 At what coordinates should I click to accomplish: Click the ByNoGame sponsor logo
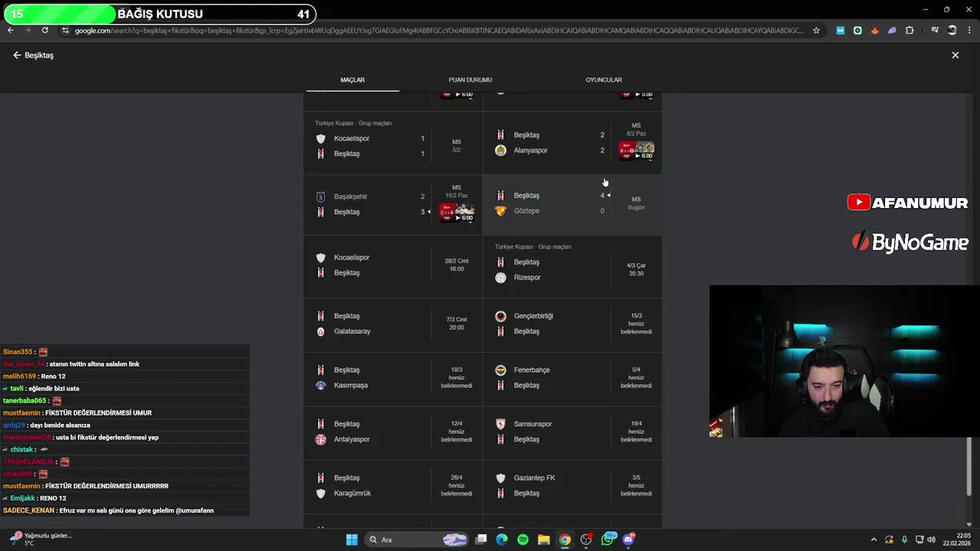(910, 243)
